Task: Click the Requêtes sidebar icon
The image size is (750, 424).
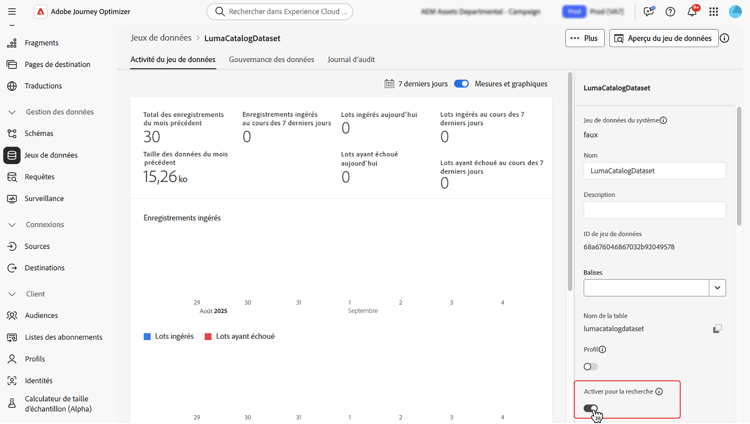Action: [x=12, y=177]
